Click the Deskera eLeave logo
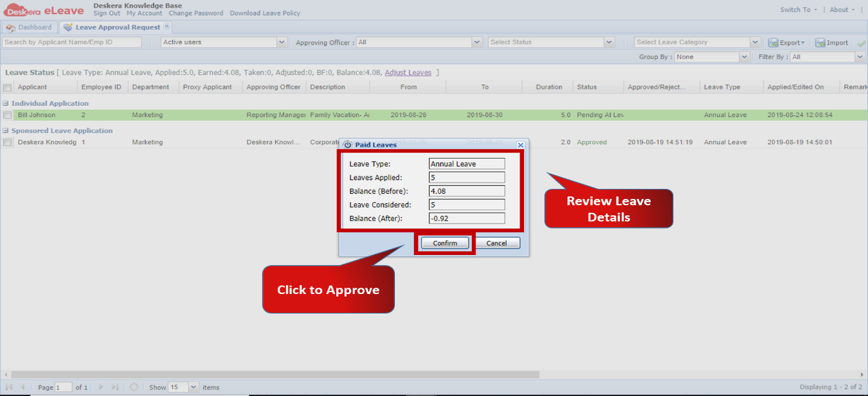 [44, 9]
